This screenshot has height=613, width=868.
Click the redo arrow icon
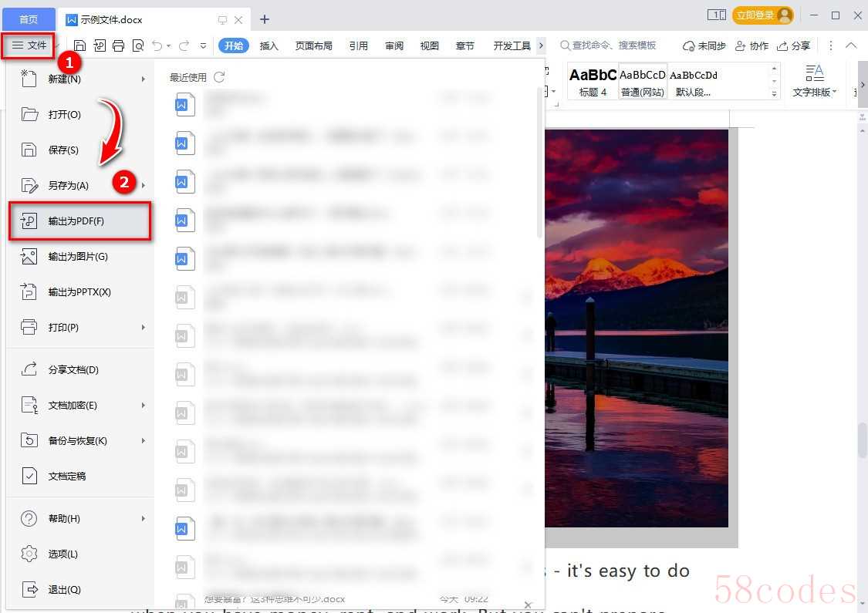pos(184,46)
